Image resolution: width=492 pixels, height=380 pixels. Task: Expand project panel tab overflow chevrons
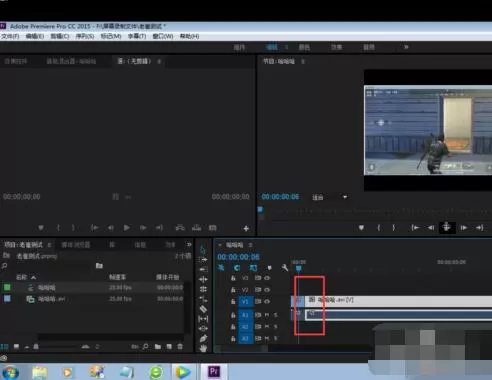[189, 245]
